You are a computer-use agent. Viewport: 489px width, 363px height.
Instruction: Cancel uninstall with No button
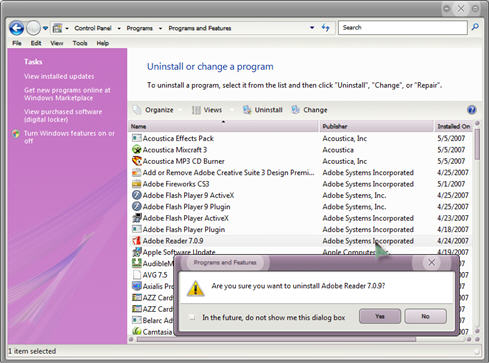425,316
